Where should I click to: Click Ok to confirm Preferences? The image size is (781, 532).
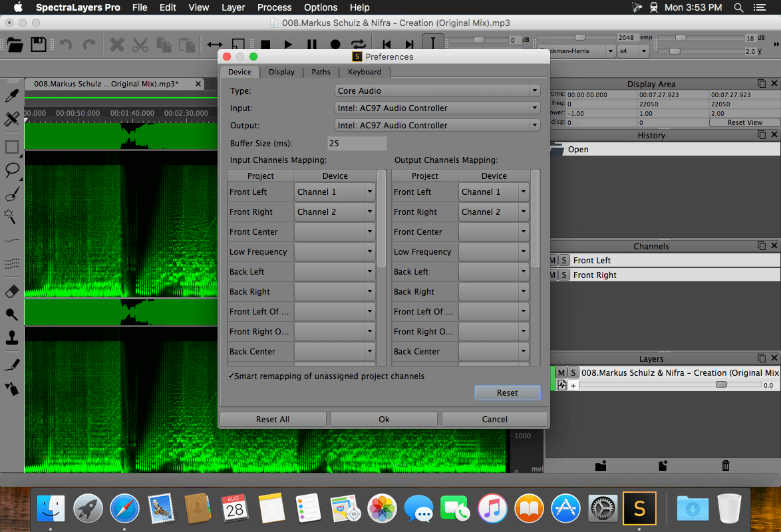tap(384, 420)
